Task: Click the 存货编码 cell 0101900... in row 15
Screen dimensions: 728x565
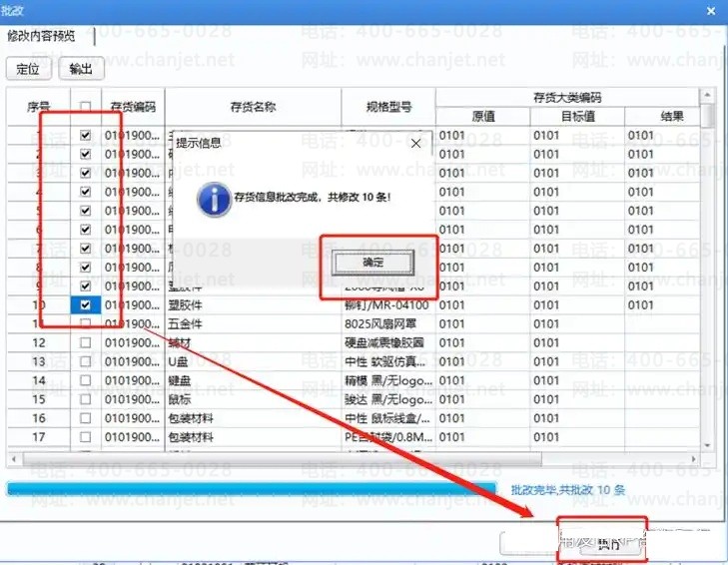Action: pos(133,399)
